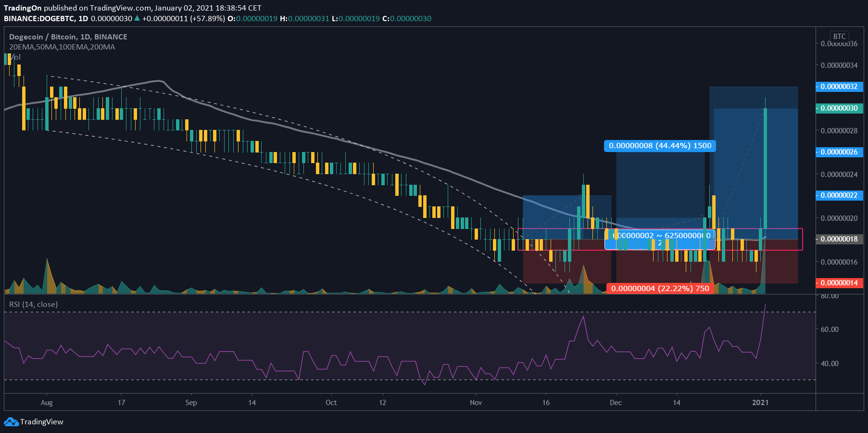This screenshot has height=433, width=868.
Task: Click the Sep marker on time axis
Action: coord(191,403)
